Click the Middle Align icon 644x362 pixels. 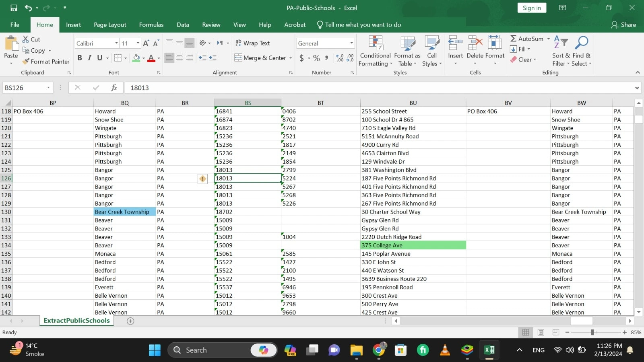click(x=180, y=43)
